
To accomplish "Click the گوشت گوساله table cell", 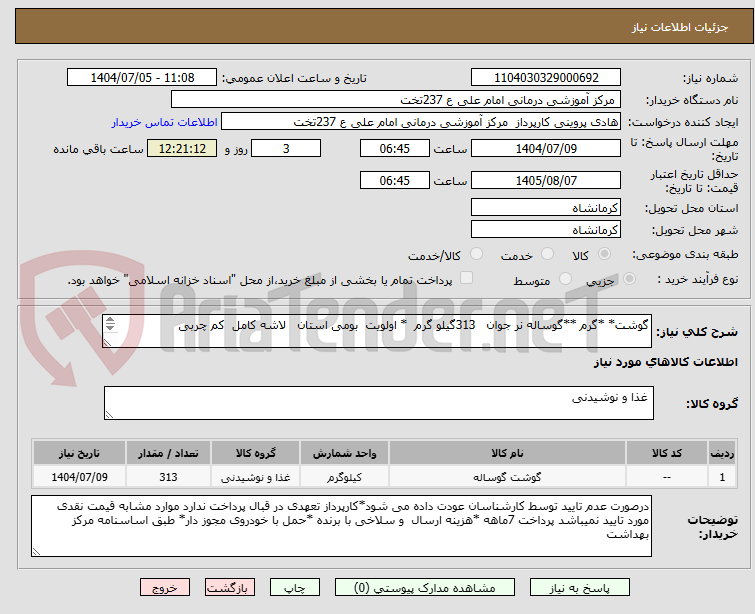I will pos(507,477).
